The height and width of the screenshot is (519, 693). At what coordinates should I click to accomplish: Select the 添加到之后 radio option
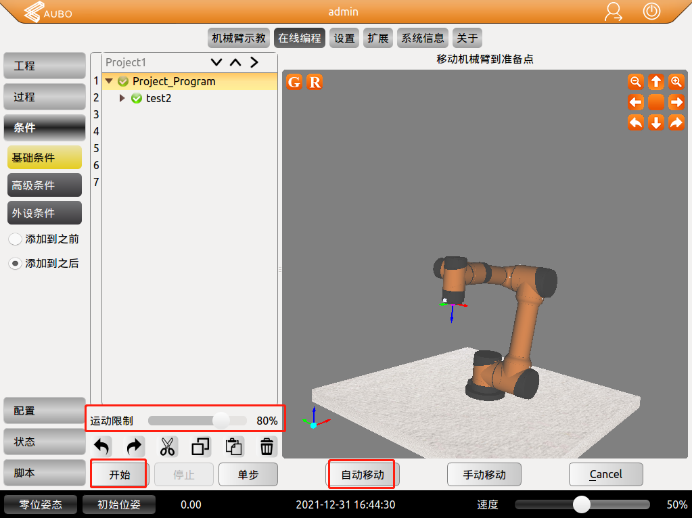pos(15,263)
